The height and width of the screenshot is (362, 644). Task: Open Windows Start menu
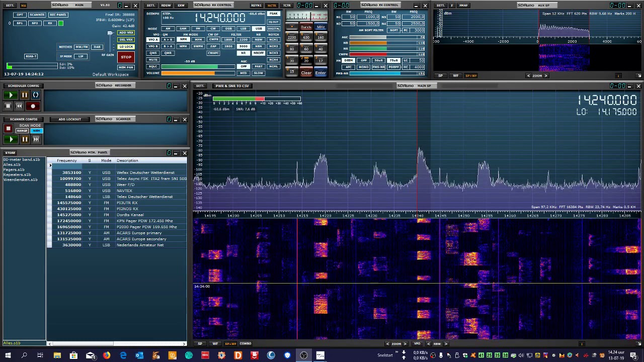pos(8,355)
